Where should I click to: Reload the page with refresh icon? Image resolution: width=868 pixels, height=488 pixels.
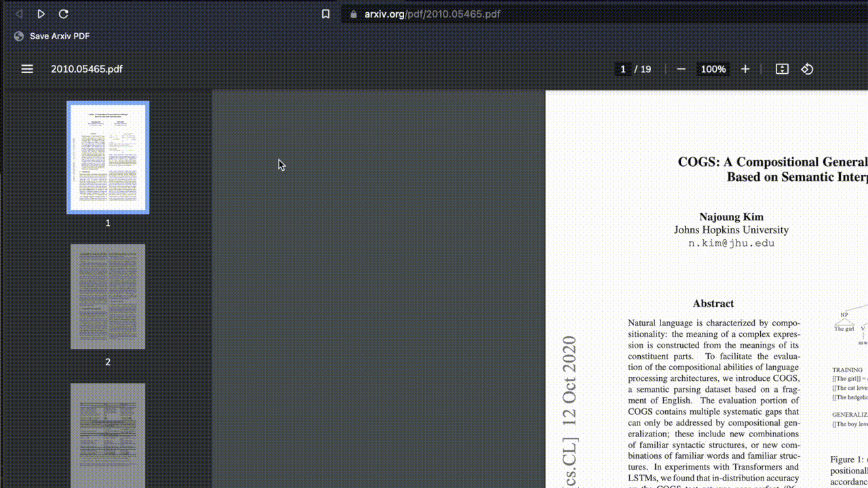coord(63,14)
